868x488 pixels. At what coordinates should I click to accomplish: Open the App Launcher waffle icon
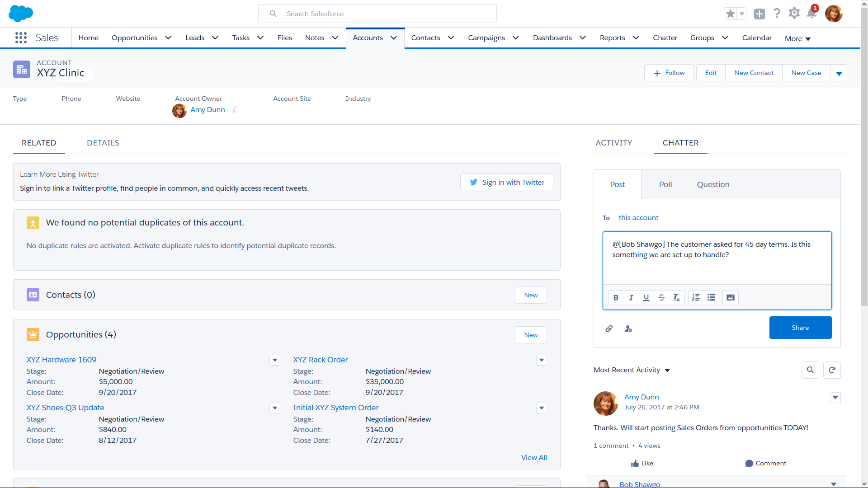coord(21,38)
